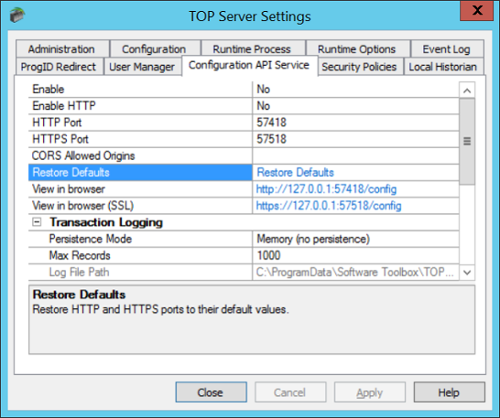Open http://127.0.0.1:57418/config link
This screenshot has height=418, width=500.
pos(326,189)
